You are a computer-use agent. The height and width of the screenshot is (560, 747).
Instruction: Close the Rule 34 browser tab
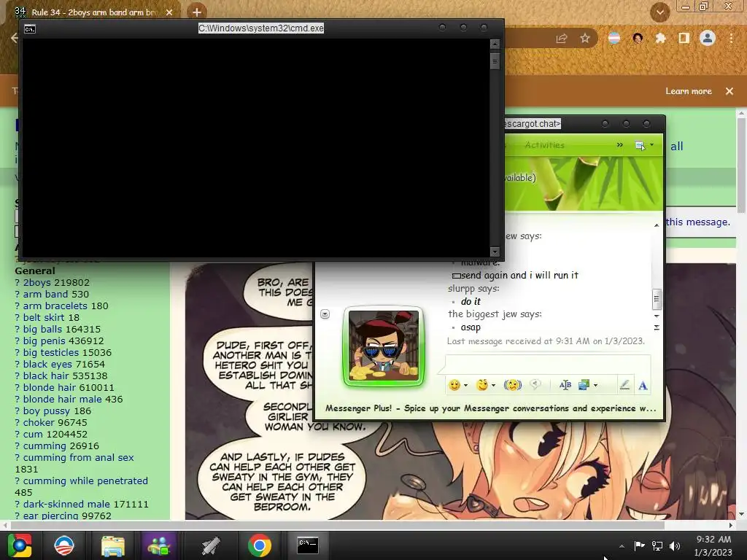(x=169, y=12)
